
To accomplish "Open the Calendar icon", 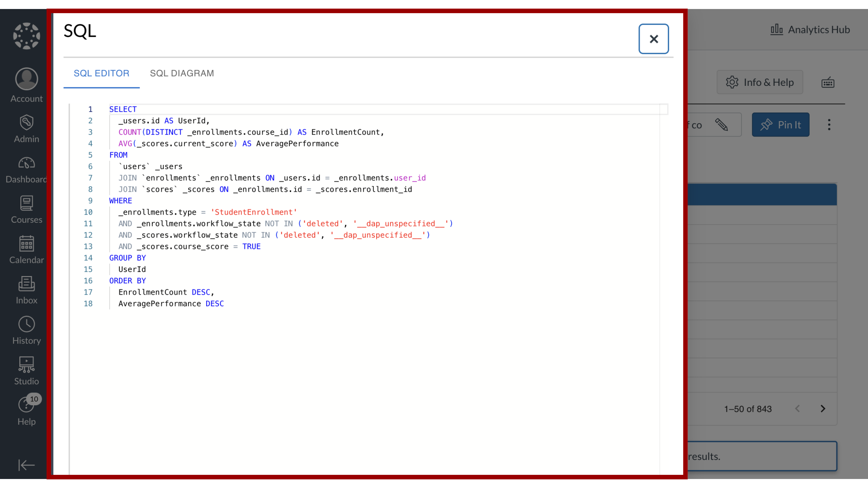I will [27, 244].
